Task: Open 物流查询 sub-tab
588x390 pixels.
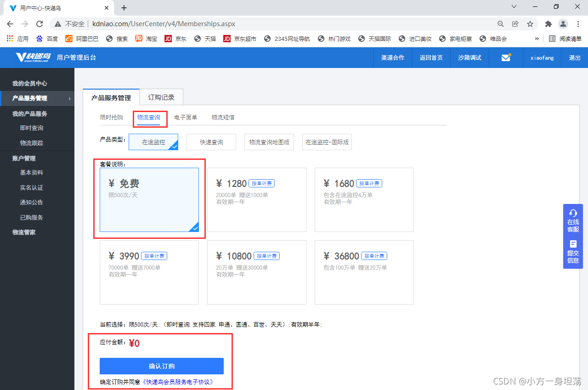Action: [x=148, y=118]
